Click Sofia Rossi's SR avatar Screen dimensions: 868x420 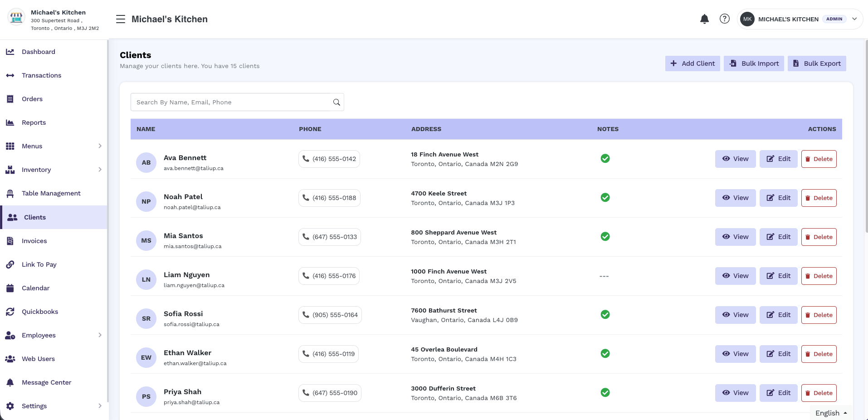[146, 318]
